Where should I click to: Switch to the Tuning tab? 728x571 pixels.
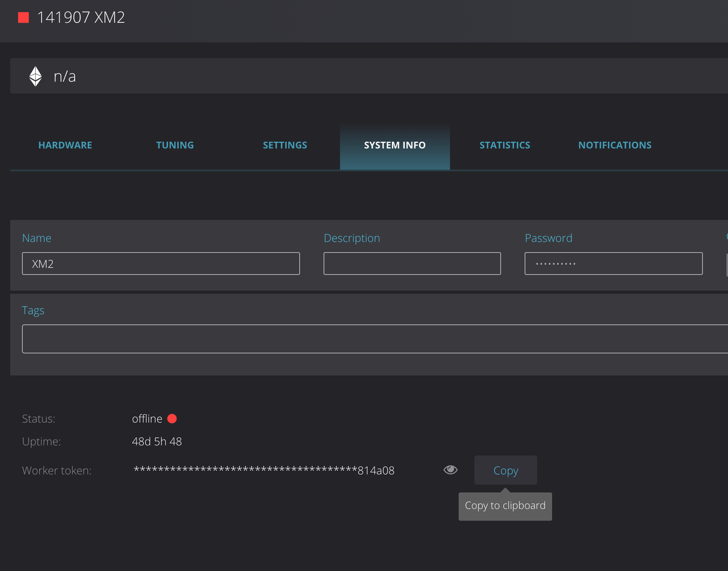coord(175,145)
